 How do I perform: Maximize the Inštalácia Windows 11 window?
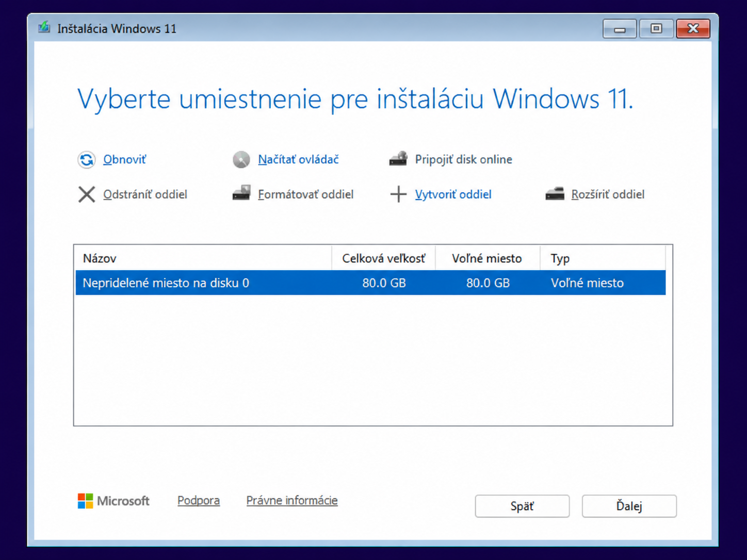pos(656,29)
